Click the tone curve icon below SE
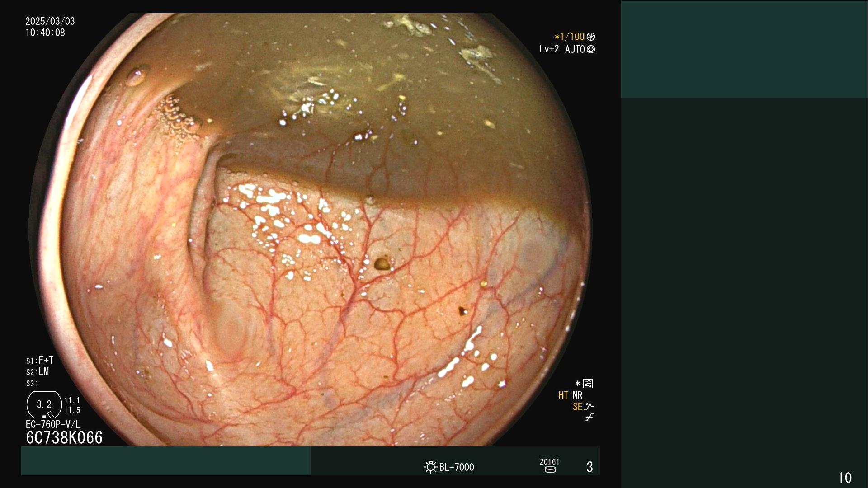 [589, 418]
